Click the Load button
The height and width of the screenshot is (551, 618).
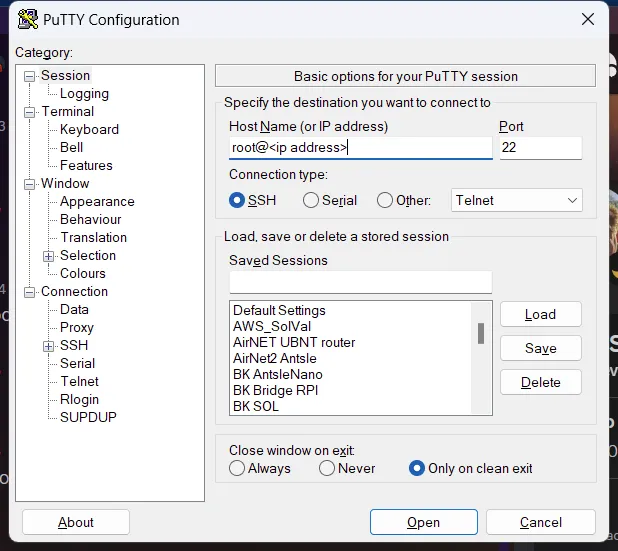540,314
